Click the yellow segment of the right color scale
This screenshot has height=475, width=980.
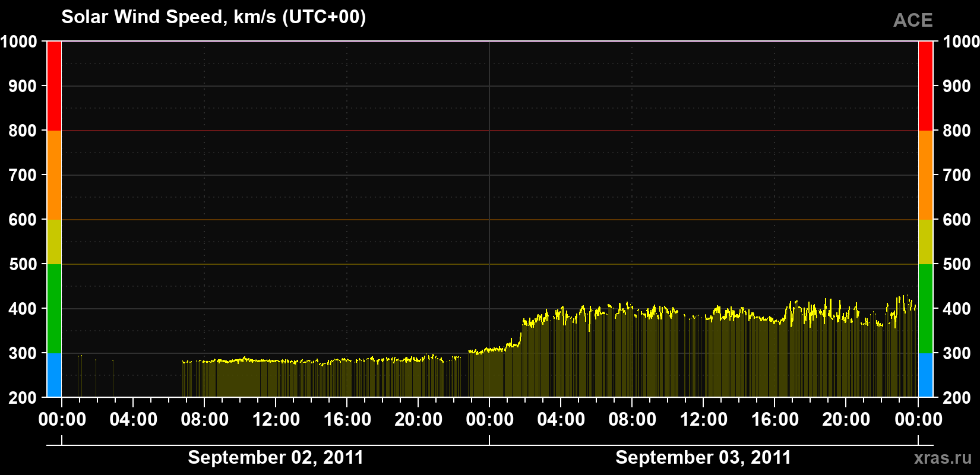pos(926,242)
